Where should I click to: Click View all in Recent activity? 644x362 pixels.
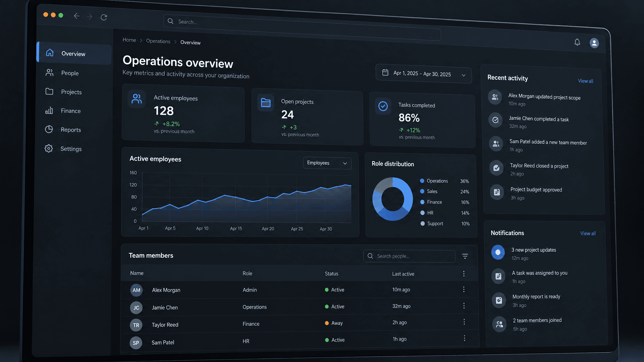coord(585,81)
